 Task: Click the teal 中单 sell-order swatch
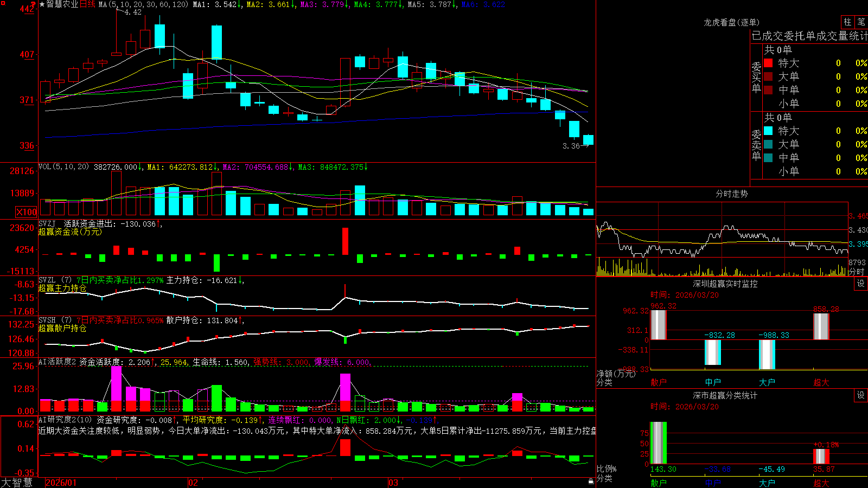768,158
